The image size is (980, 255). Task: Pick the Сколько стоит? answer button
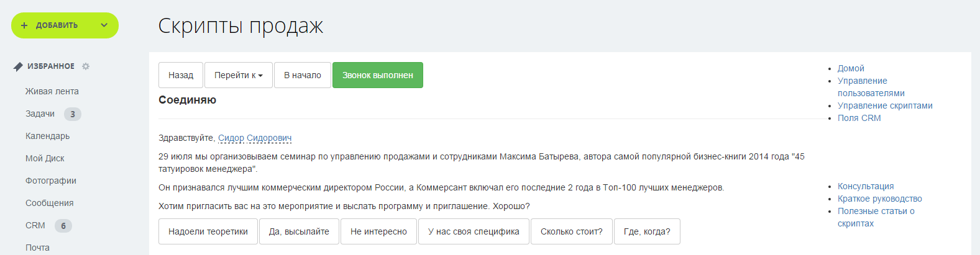pos(572,231)
